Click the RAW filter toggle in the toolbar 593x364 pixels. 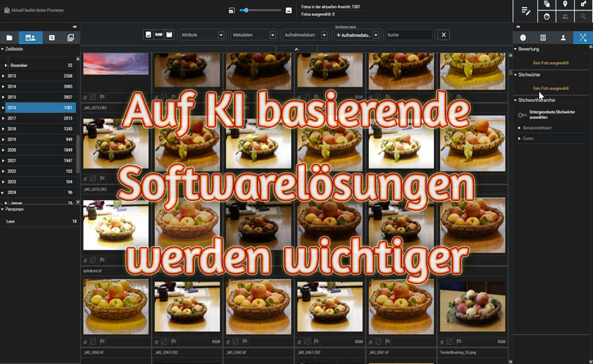[x=158, y=35]
